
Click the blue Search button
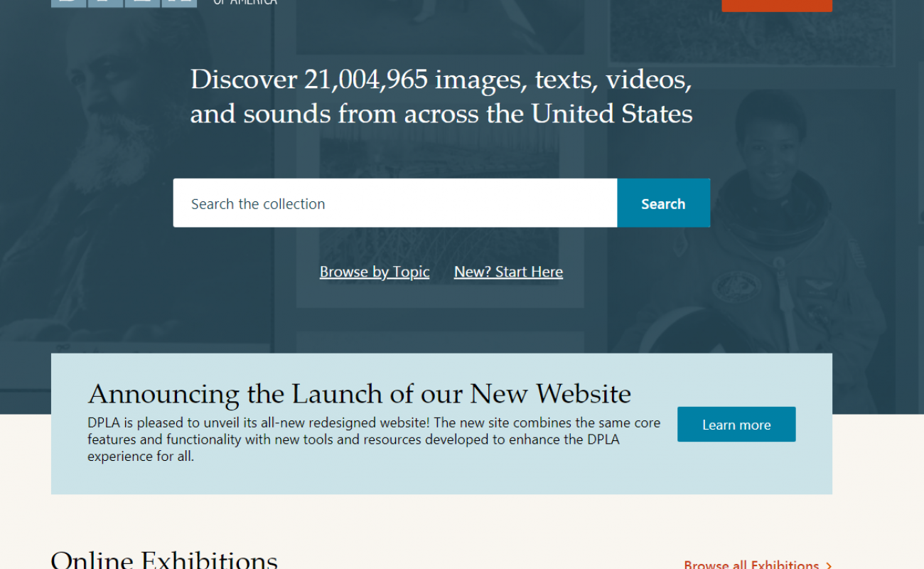(663, 203)
